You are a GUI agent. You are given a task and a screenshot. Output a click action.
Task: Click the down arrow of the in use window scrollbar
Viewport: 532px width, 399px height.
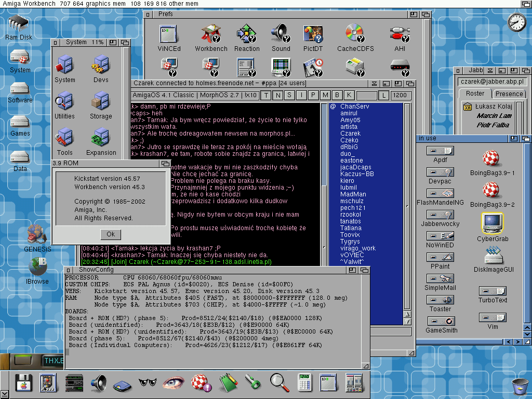point(527,334)
